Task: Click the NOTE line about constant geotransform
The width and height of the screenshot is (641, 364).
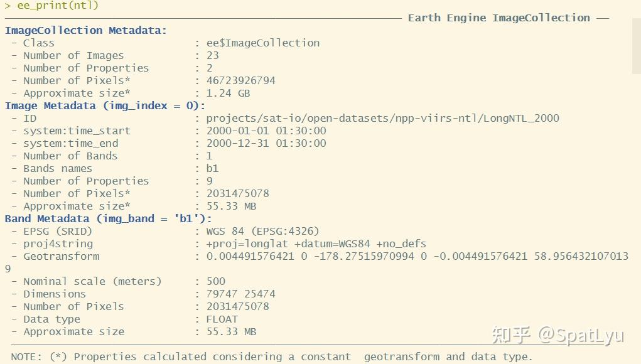Action: [271, 356]
